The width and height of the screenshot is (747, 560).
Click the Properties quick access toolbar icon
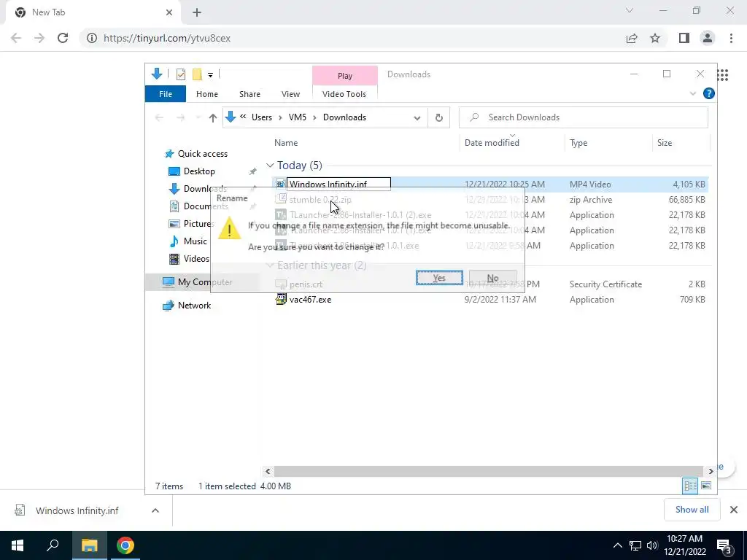click(x=181, y=74)
